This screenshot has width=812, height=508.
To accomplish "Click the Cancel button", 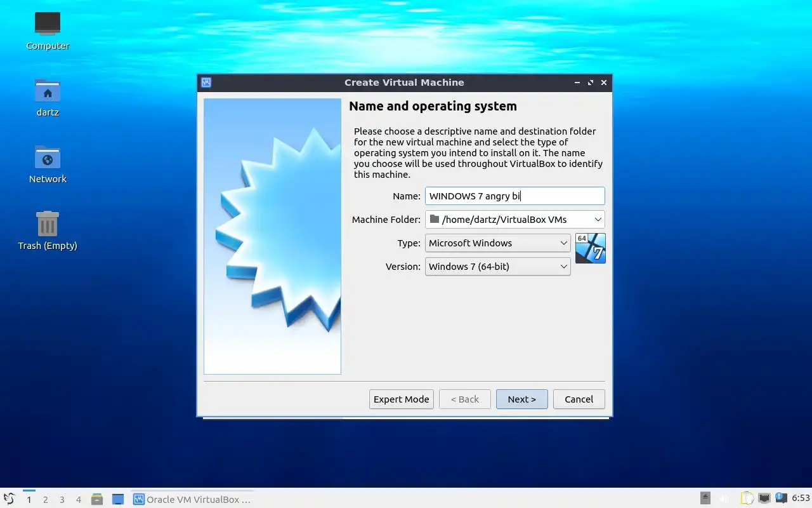I will (x=579, y=399).
